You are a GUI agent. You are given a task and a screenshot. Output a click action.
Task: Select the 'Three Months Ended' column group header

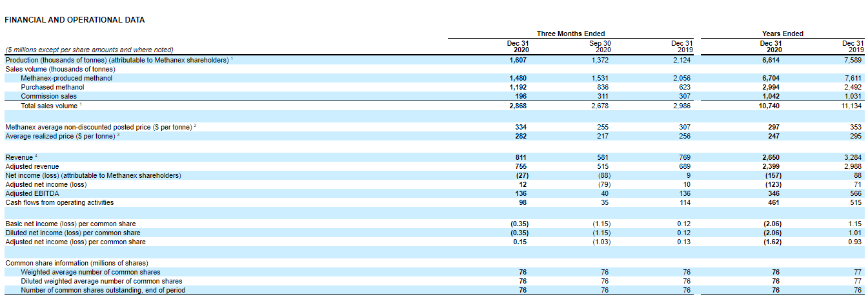pos(570,34)
